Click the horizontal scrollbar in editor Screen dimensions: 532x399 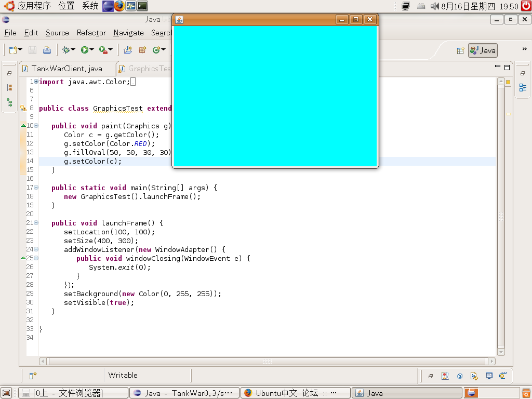pos(268,362)
